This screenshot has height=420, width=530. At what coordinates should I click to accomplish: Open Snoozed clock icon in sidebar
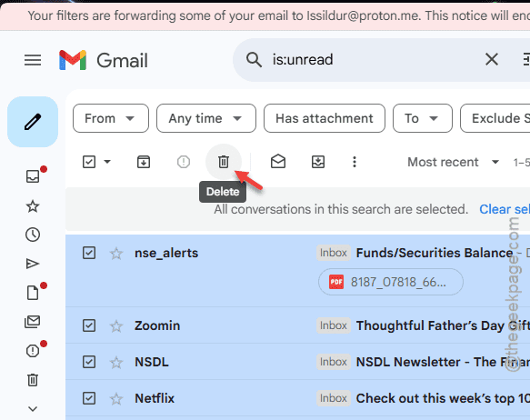click(x=33, y=235)
